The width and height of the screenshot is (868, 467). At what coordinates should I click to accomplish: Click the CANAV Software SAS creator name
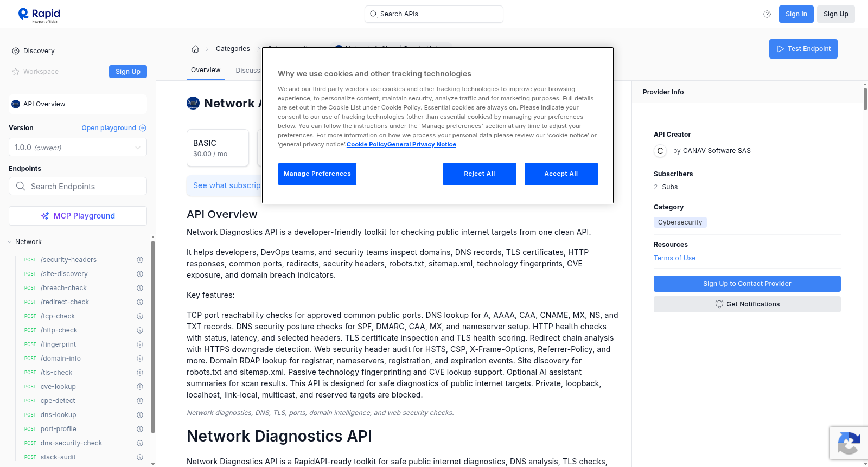click(717, 151)
